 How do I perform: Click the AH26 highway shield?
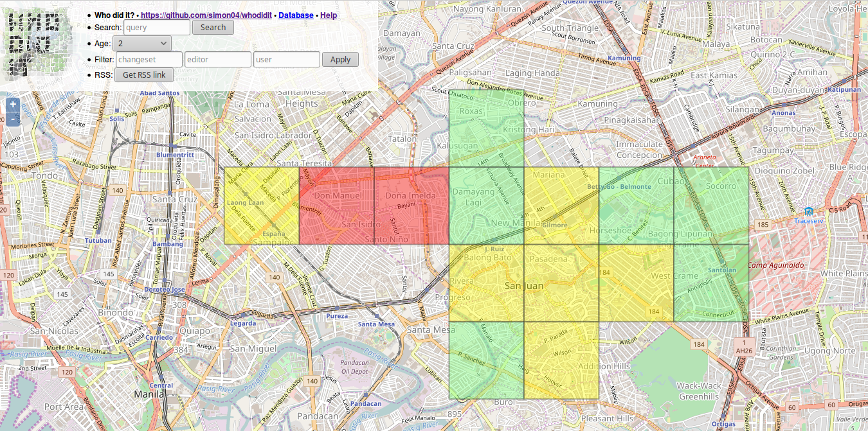(x=744, y=347)
